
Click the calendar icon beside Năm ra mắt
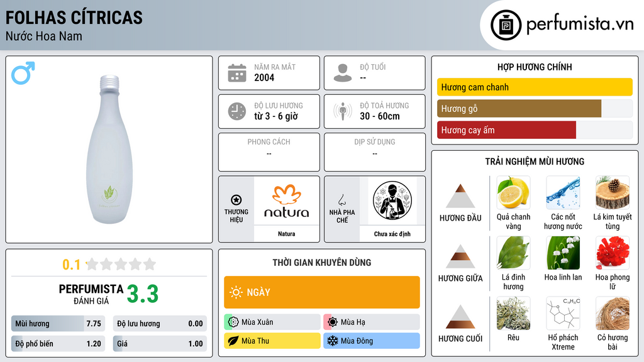[237, 73]
